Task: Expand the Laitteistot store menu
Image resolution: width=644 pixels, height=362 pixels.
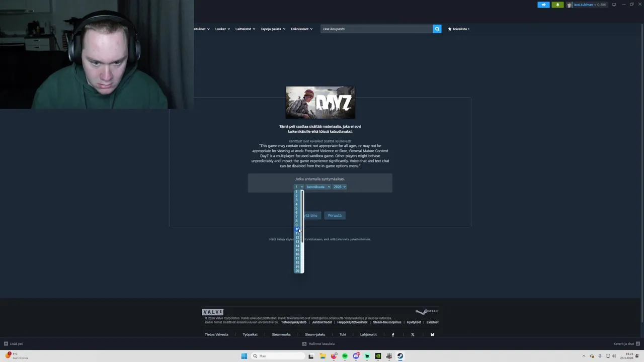Action: (x=245, y=29)
